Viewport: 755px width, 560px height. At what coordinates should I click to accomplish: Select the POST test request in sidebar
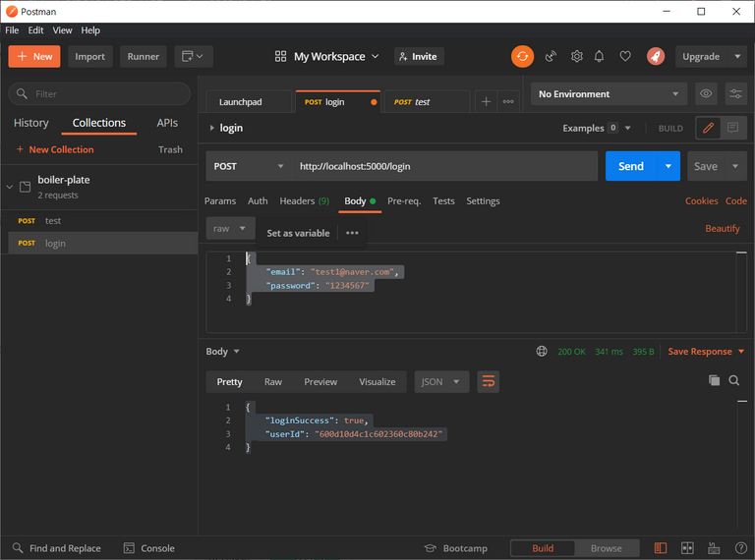click(99, 221)
